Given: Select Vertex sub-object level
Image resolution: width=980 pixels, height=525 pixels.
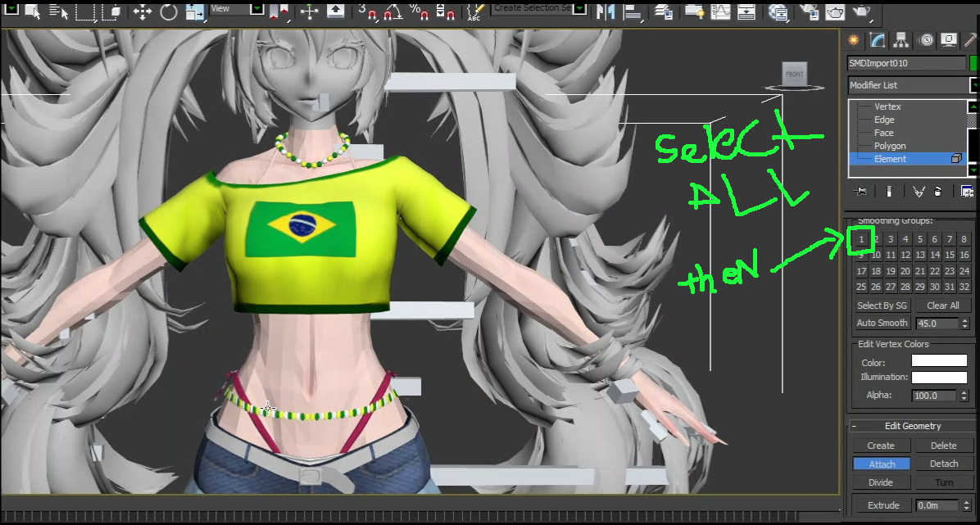Looking at the screenshot, I should coord(887,106).
